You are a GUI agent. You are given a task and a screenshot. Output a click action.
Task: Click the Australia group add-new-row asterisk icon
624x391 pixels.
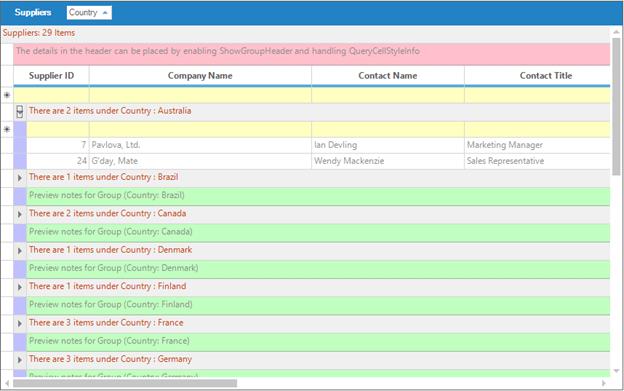pyautogui.click(x=7, y=129)
